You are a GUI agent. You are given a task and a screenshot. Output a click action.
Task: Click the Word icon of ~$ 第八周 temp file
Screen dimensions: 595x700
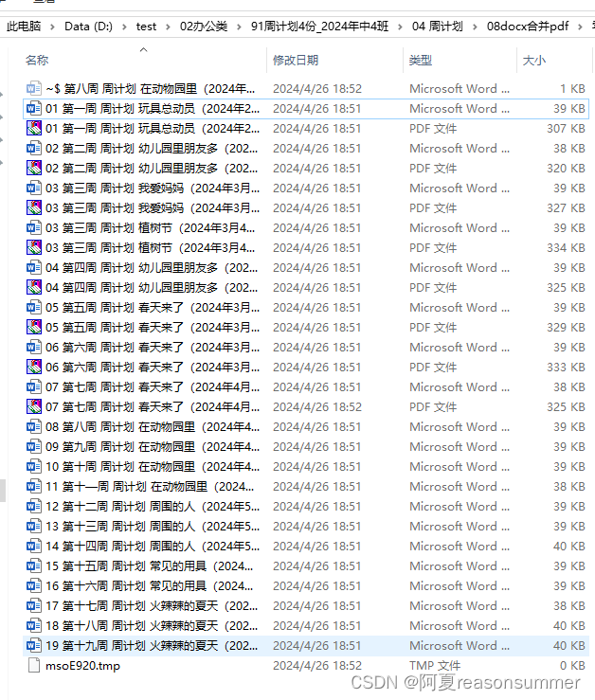tap(34, 88)
